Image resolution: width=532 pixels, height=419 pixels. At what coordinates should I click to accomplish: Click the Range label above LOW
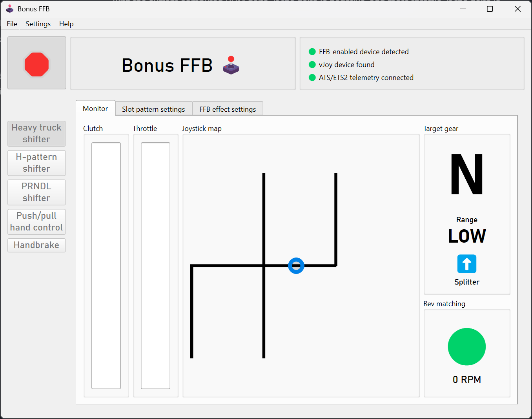[467, 220]
